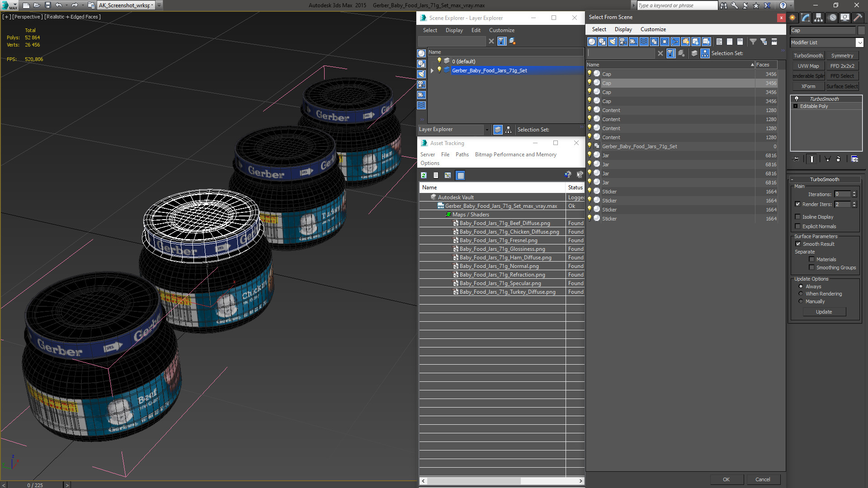868x488 pixels.
Task: Toggle Display Geometry filter in Select From Scene
Action: pyautogui.click(x=592, y=42)
